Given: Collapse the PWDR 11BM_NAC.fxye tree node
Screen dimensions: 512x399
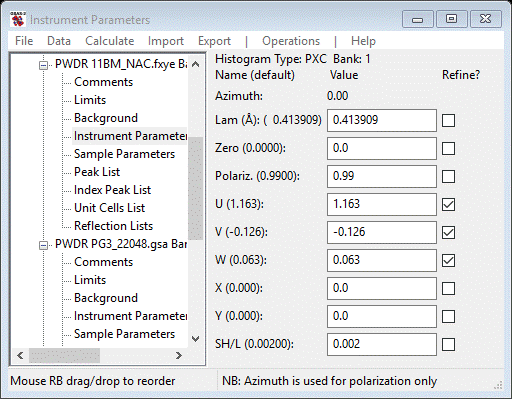Looking at the screenshot, I should (x=43, y=65).
